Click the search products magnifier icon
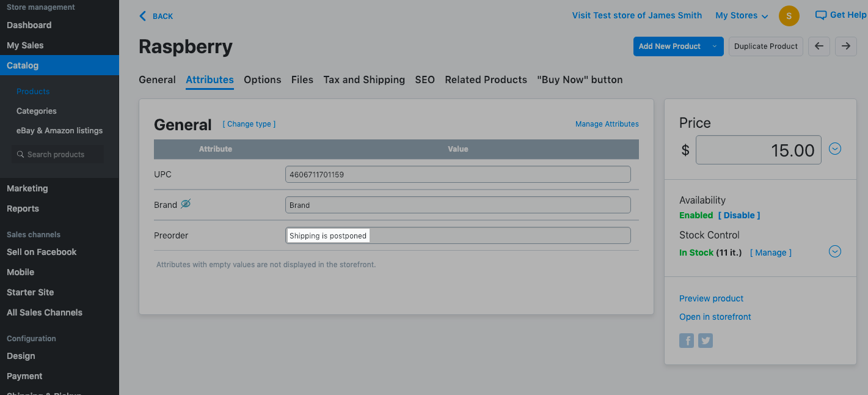 coord(21,155)
